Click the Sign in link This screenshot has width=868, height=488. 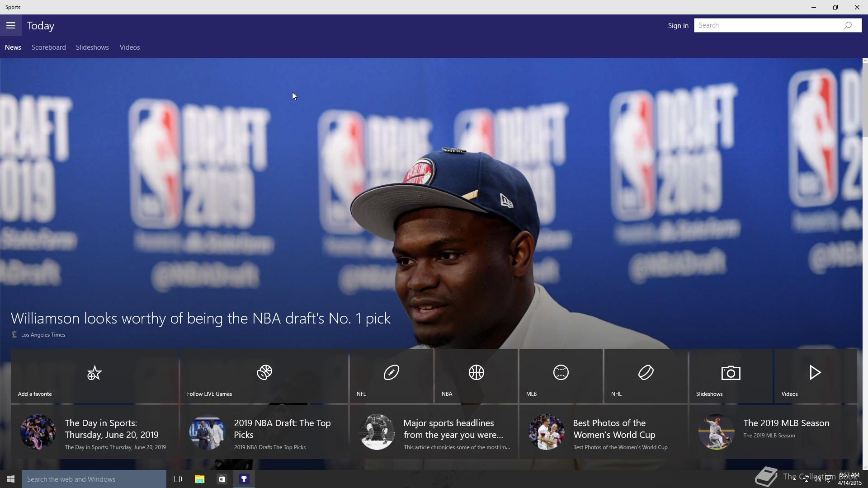[678, 26]
